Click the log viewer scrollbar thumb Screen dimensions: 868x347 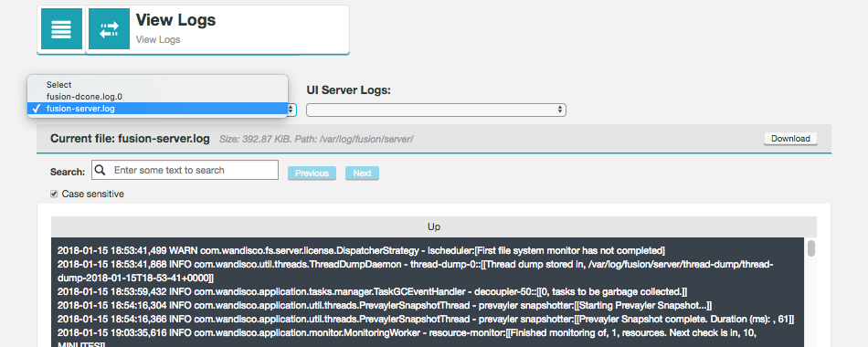(811, 248)
